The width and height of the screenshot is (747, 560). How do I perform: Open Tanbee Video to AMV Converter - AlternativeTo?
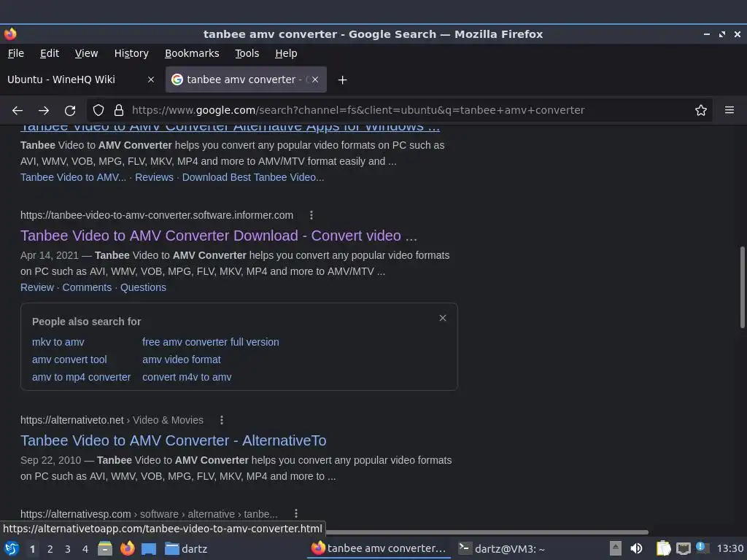(x=174, y=440)
